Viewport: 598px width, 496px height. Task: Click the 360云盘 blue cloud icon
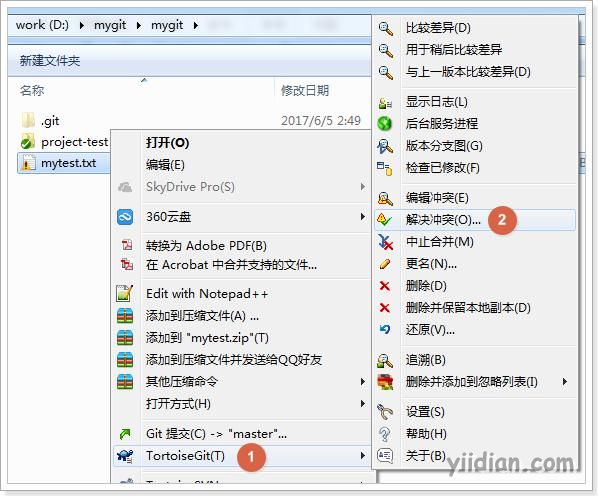125,217
